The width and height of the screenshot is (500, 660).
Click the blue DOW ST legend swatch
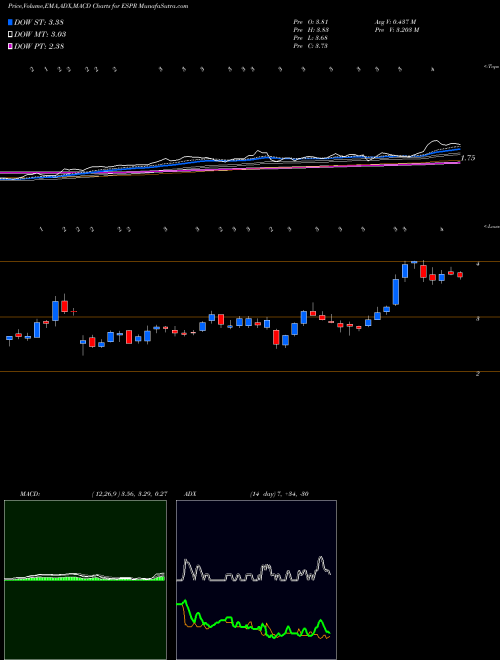pos(10,22)
